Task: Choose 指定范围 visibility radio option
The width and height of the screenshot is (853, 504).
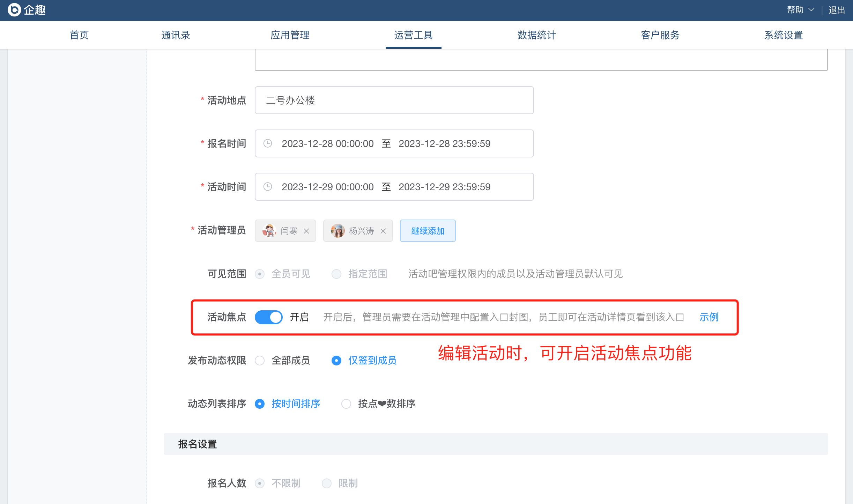Action: pyautogui.click(x=336, y=274)
